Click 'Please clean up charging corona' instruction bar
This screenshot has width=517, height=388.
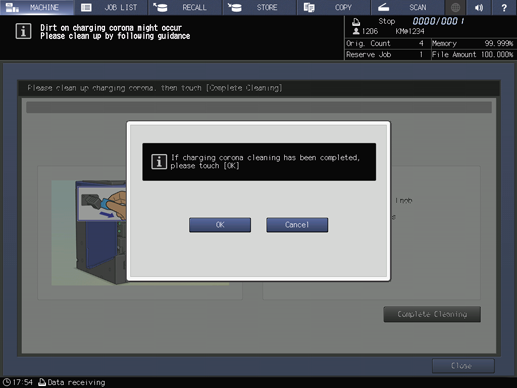pyautogui.click(x=259, y=88)
